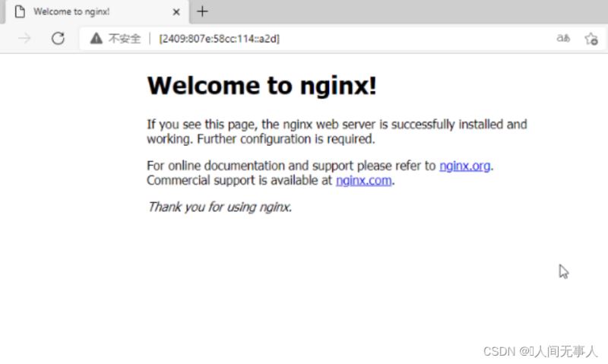Click the page document icon in tab
The image size is (608, 364).
click(20, 11)
